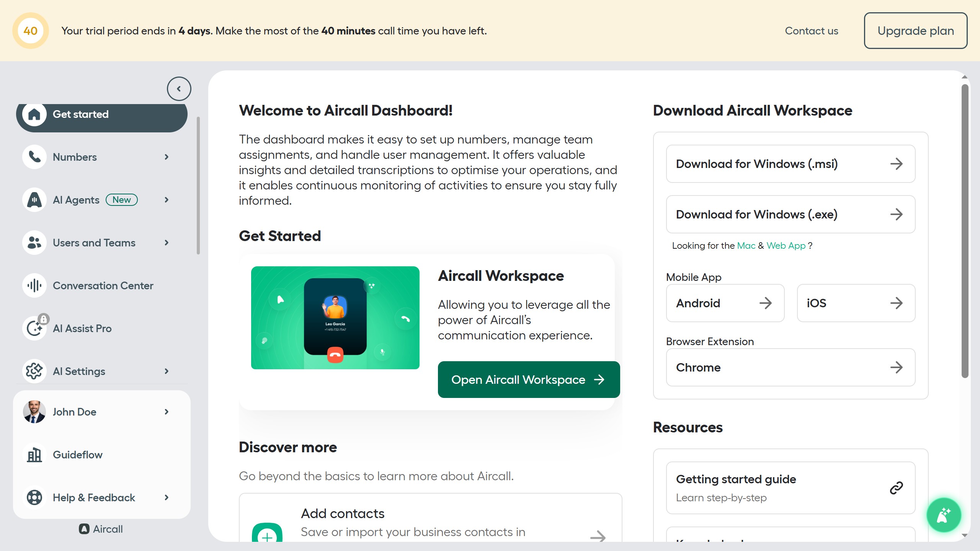Open the Getting started guide resource
Viewport: 980px width, 551px height.
[791, 488]
